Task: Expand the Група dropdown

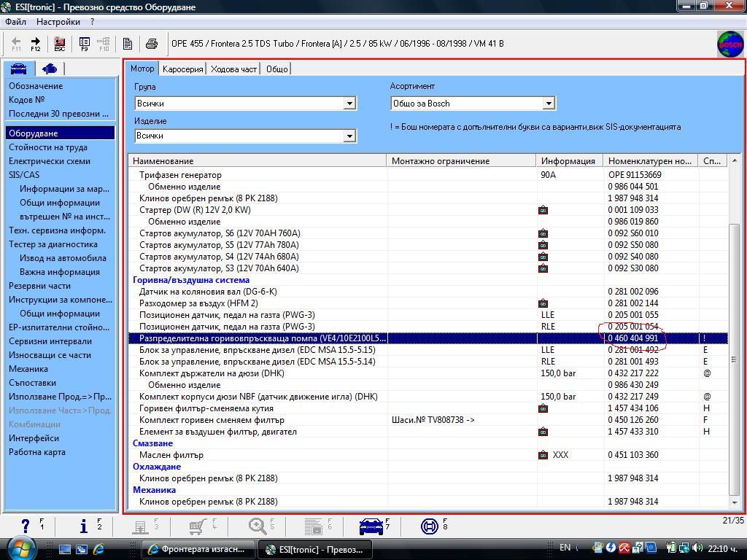Action: [x=349, y=104]
